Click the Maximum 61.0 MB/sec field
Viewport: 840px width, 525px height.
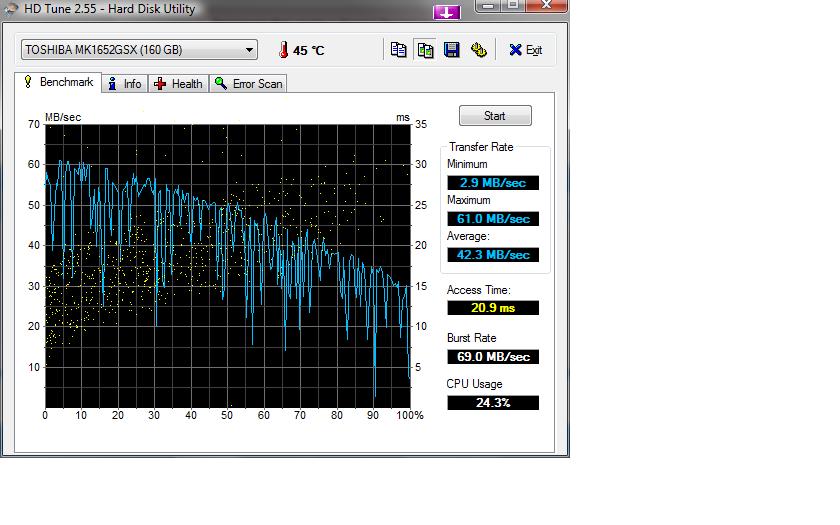[493, 219]
